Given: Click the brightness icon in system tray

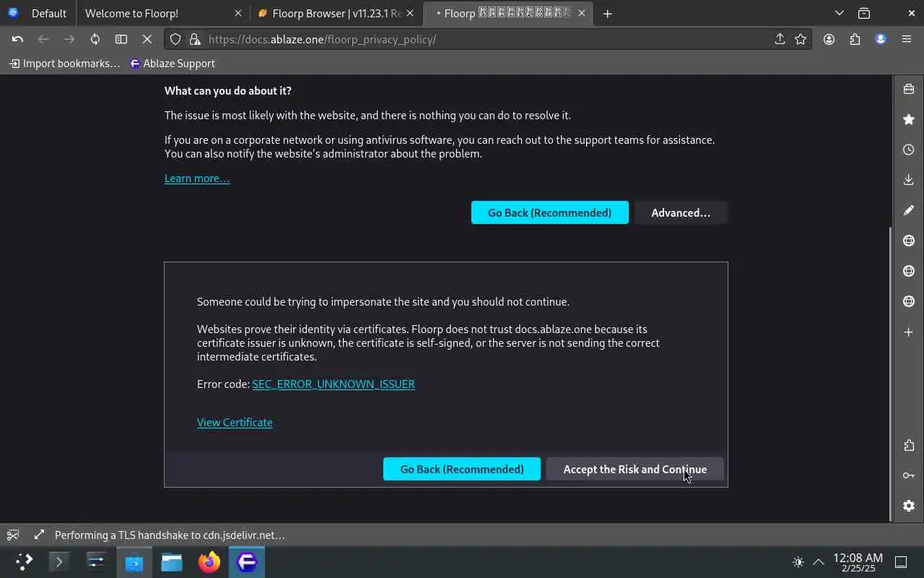Looking at the screenshot, I should pos(798,562).
